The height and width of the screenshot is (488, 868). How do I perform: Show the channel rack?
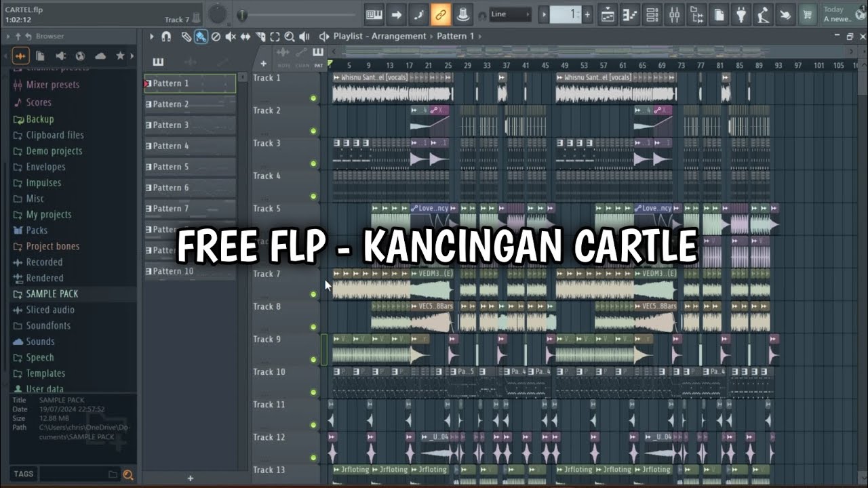[652, 14]
